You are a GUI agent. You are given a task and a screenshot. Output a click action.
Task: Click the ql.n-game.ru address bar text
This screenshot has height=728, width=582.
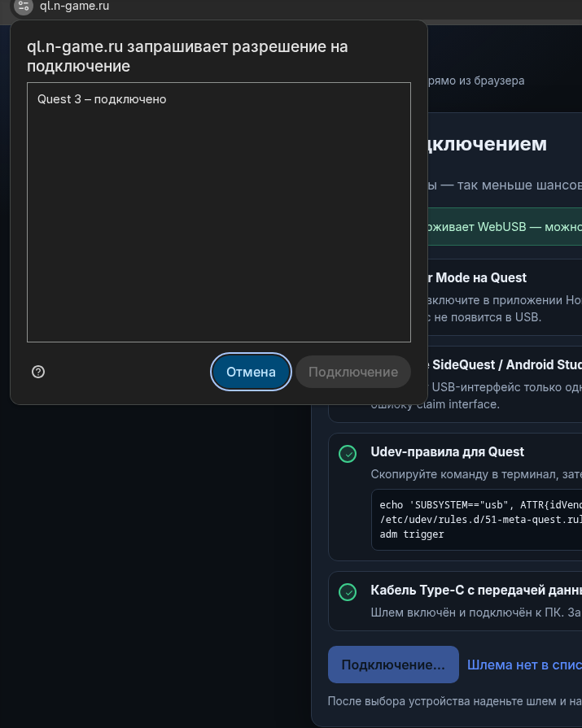[74, 6]
